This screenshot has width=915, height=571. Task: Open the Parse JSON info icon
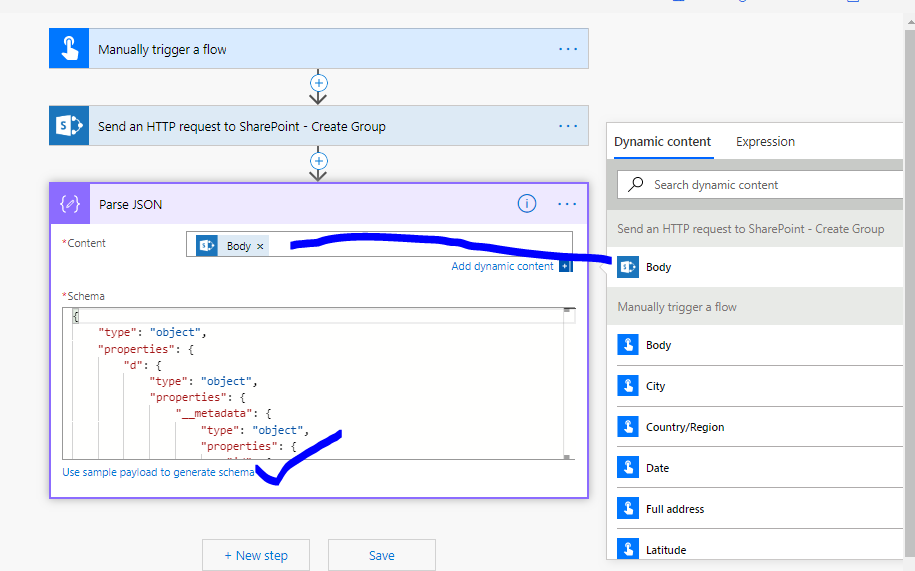tap(526, 204)
